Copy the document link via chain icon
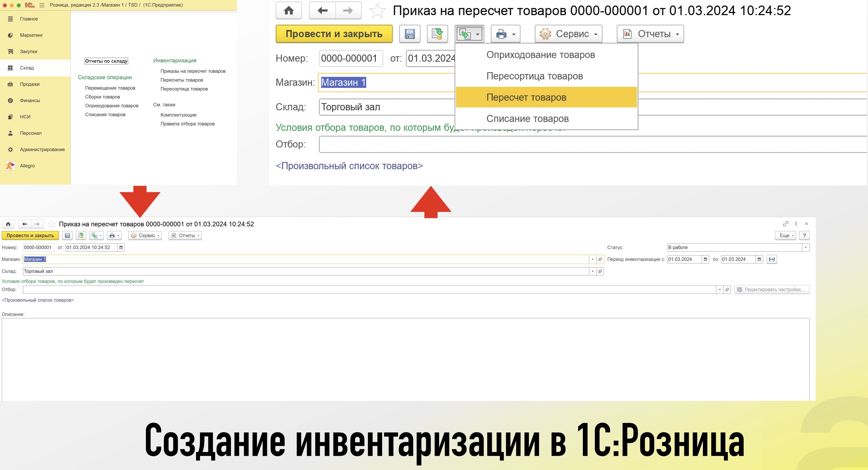Image resolution: width=868 pixels, height=470 pixels. (x=786, y=224)
